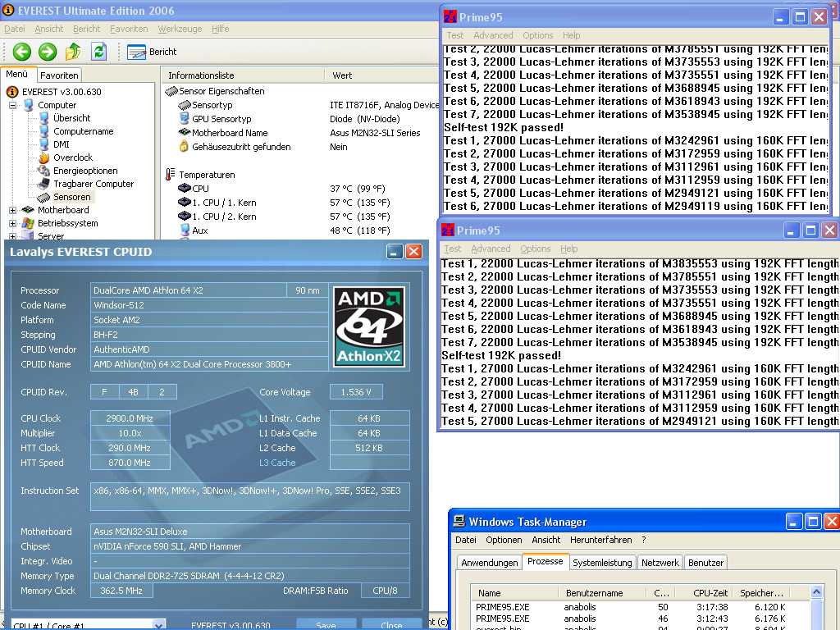The image size is (840, 630).
Task: Switch to Netzwerk tab in Task-Manager
Action: pos(660,563)
